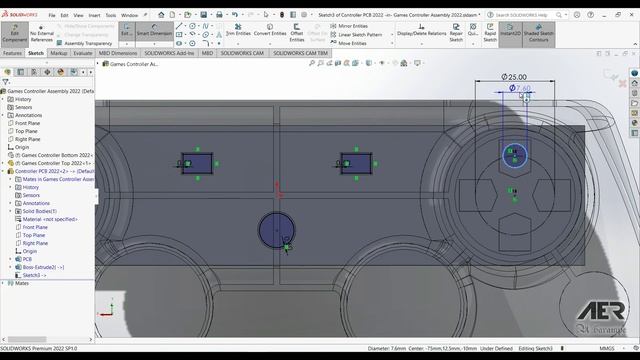This screenshot has width=640, height=360.
Task: Open the ConfigurationManager tab icon
Action: (x=34, y=72)
